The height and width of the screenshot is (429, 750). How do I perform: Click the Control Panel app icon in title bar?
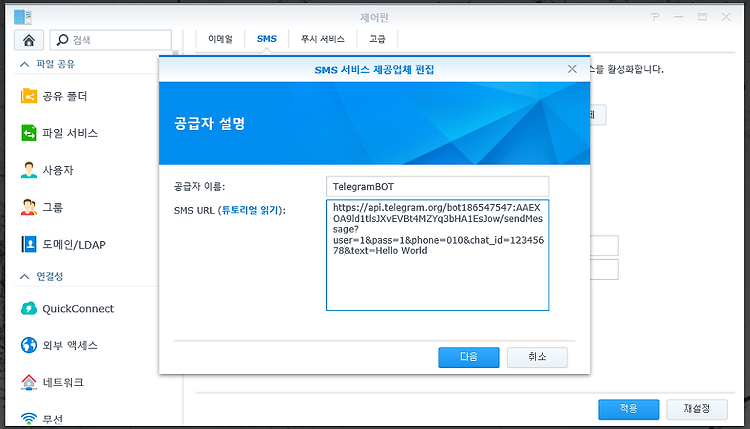click(x=22, y=17)
